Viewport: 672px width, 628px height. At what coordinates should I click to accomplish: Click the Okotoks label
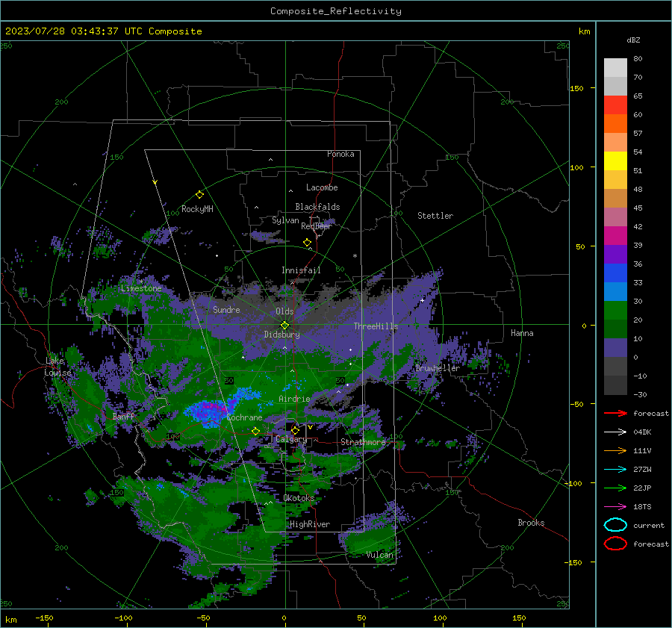(x=299, y=498)
